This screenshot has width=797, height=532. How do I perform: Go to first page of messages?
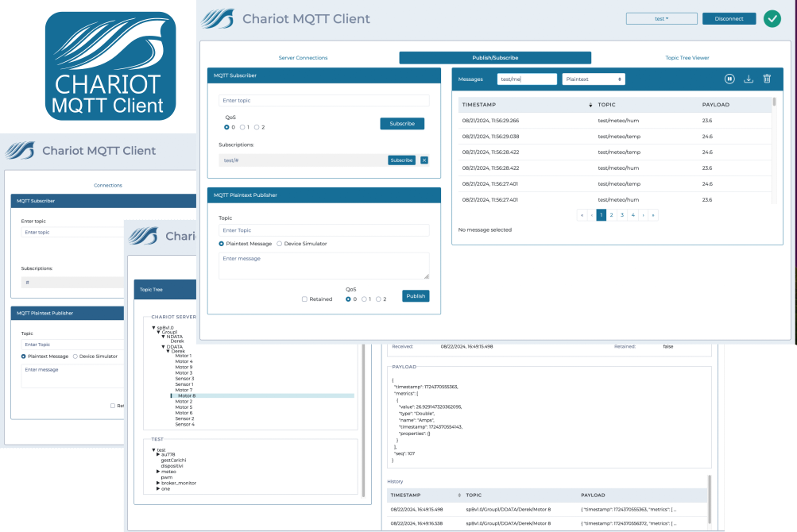pyautogui.click(x=582, y=215)
